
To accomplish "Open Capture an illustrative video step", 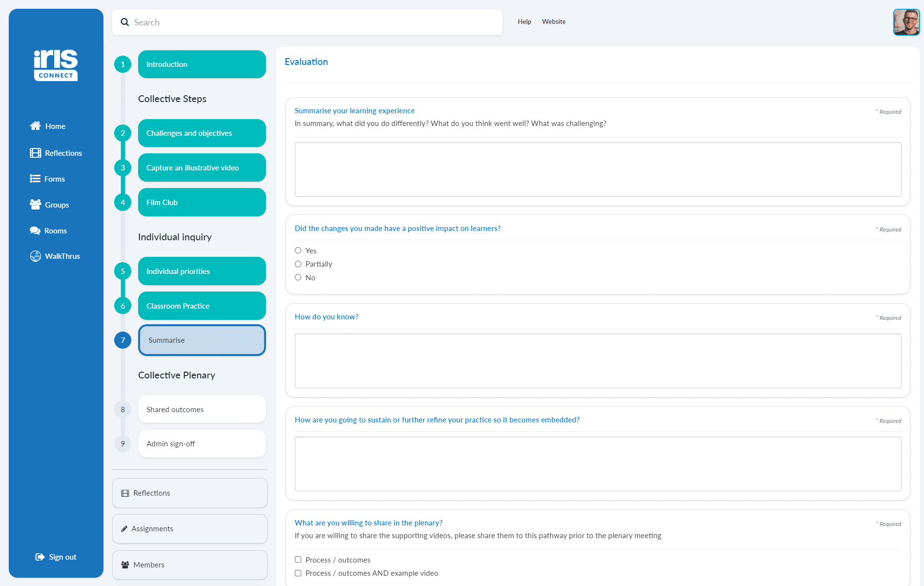I will (x=202, y=167).
